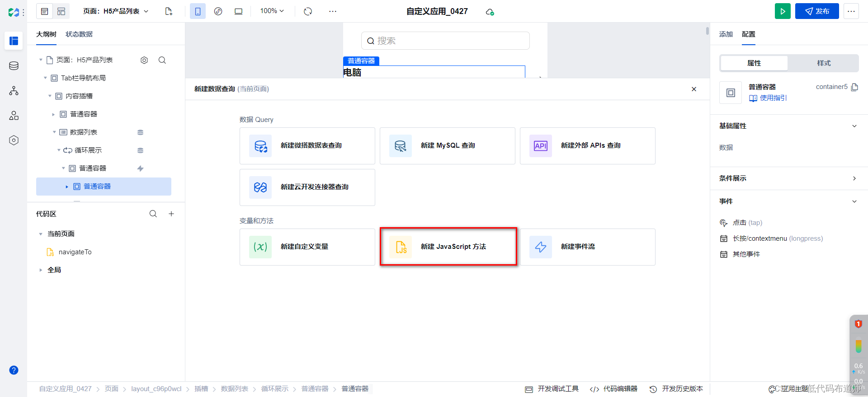Configure the 点击 (tap) event

(747, 223)
